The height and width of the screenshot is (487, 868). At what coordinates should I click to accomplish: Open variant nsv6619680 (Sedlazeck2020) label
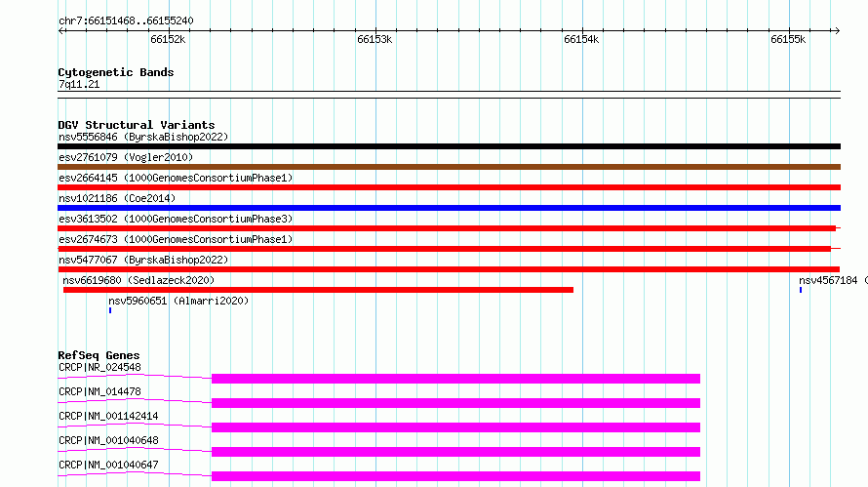[x=138, y=280]
